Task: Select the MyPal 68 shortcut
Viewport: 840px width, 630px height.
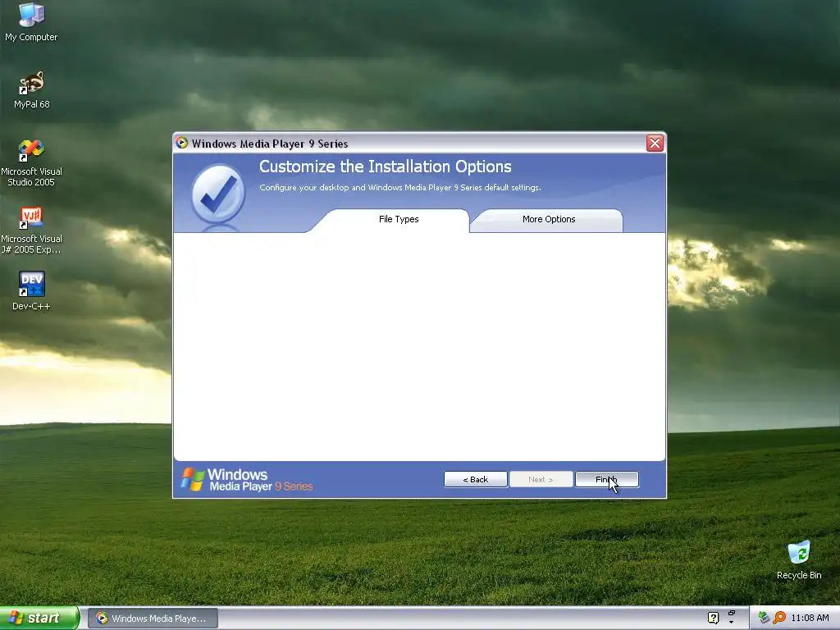Action: point(31,89)
